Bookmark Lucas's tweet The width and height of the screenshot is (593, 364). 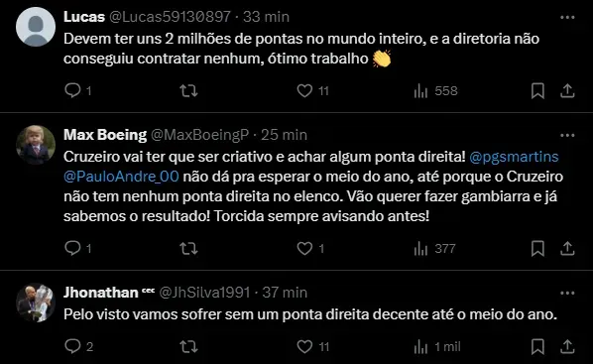[537, 91]
